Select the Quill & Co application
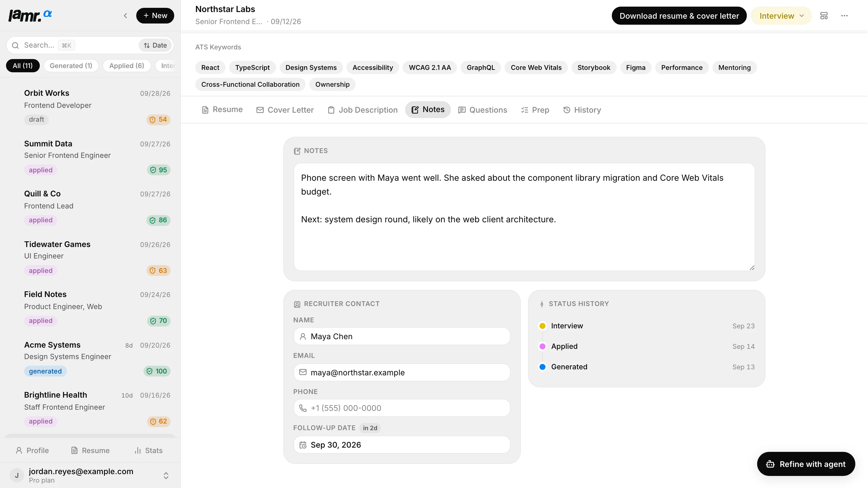 pyautogui.click(x=90, y=207)
